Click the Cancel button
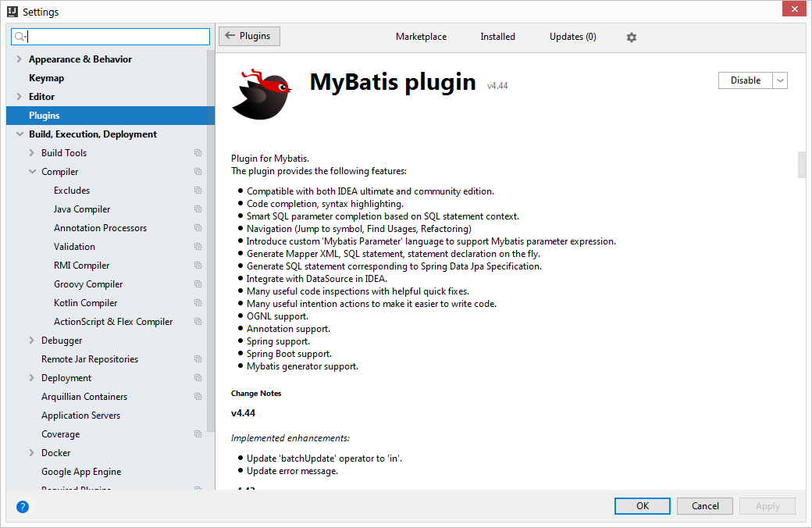The image size is (812, 528). tap(705, 505)
